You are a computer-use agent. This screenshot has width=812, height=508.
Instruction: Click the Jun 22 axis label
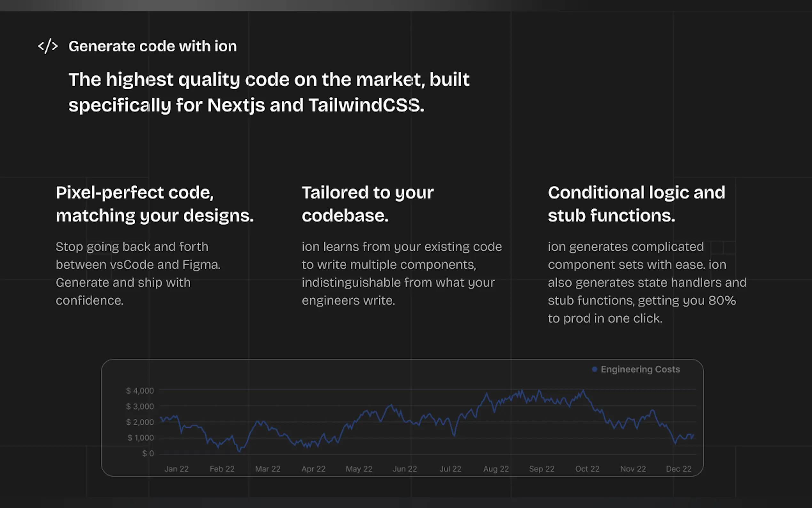[x=404, y=469]
